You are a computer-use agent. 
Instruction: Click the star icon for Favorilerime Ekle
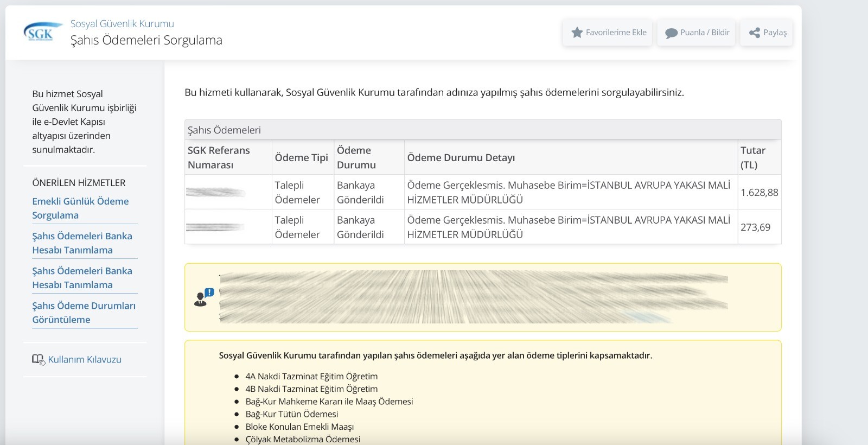577,33
